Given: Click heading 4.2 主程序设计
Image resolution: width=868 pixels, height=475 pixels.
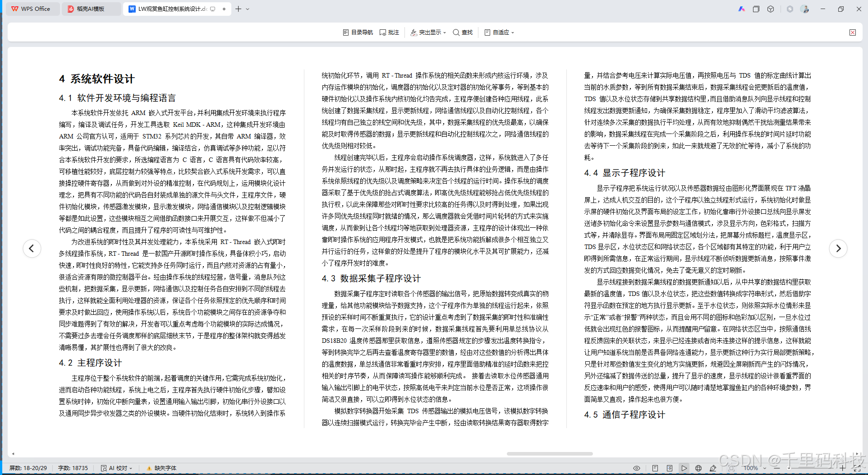Looking at the screenshot, I should click(x=90, y=363).
